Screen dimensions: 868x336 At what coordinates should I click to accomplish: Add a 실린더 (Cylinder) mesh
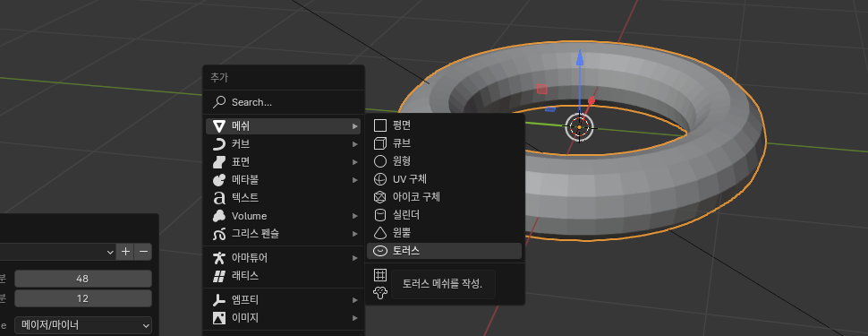[444, 214]
